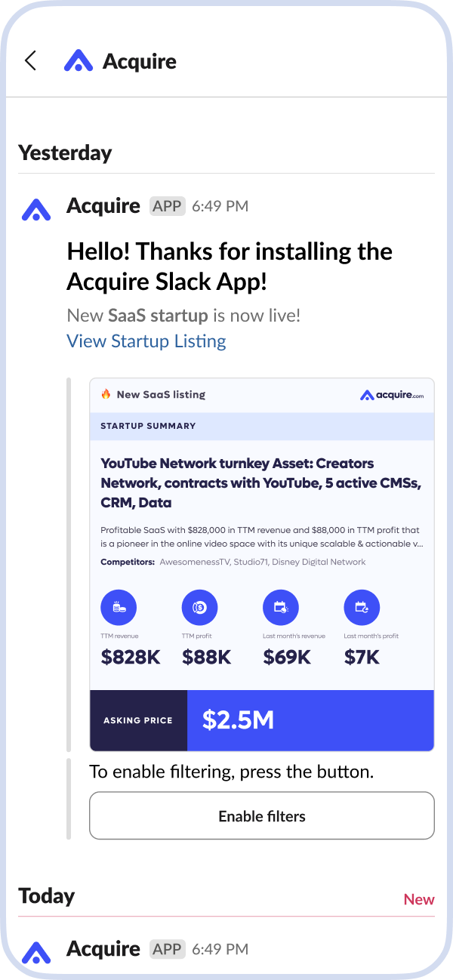Click the Today date divider
Viewport: 453px width, 980px height.
(46, 896)
